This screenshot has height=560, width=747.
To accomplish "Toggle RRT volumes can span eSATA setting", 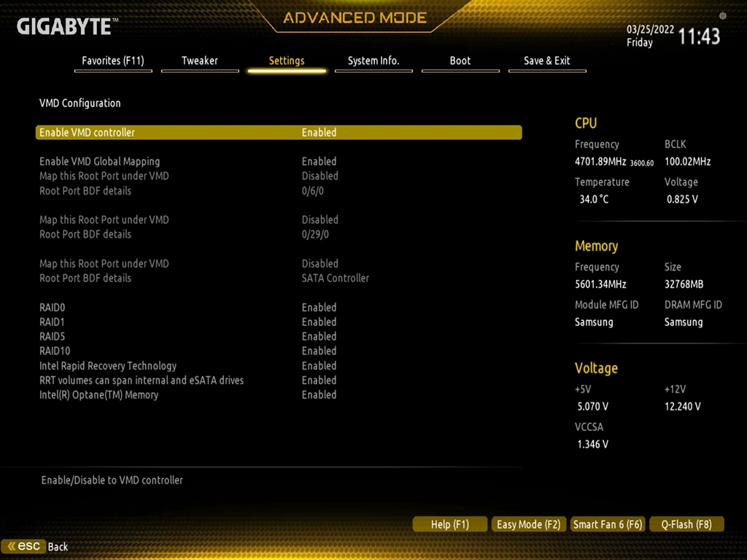I will pyautogui.click(x=319, y=380).
